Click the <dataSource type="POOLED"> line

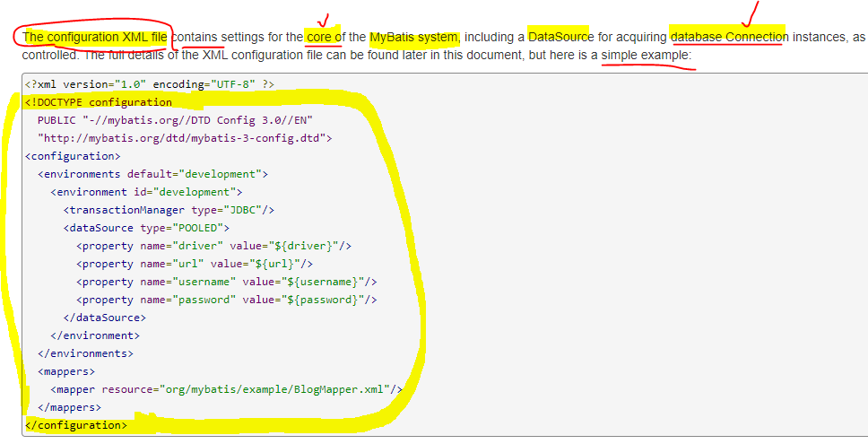coord(147,228)
